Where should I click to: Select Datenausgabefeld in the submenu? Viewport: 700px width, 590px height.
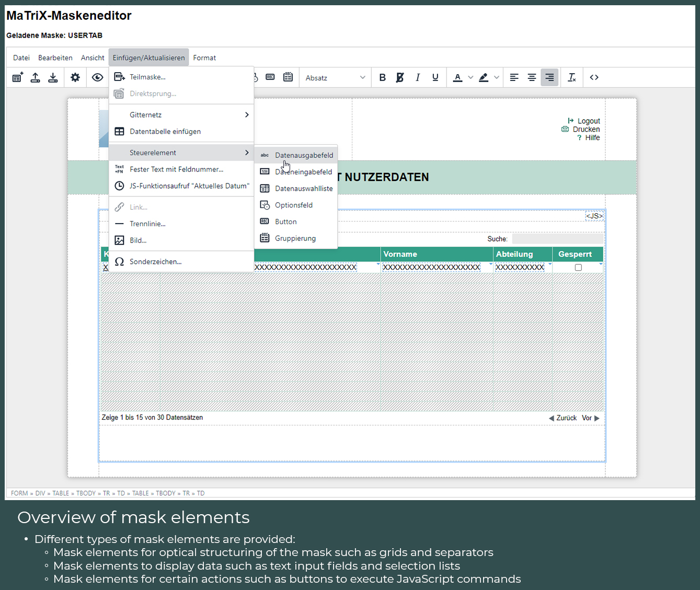coord(296,155)
